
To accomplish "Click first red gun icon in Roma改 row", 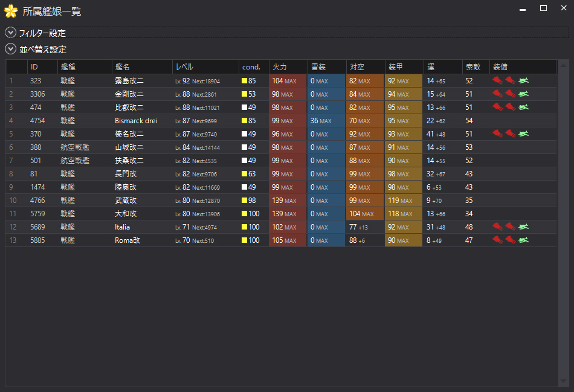I will point(497,240).
